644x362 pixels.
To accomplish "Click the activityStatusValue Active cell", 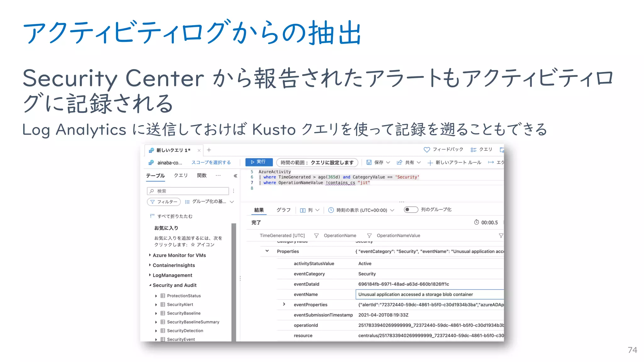I will [x=365, y=264].
